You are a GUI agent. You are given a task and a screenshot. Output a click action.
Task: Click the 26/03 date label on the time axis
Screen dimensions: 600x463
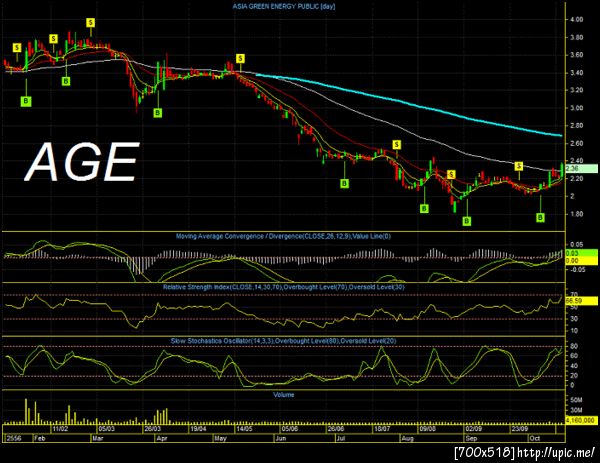click(152, 429)
